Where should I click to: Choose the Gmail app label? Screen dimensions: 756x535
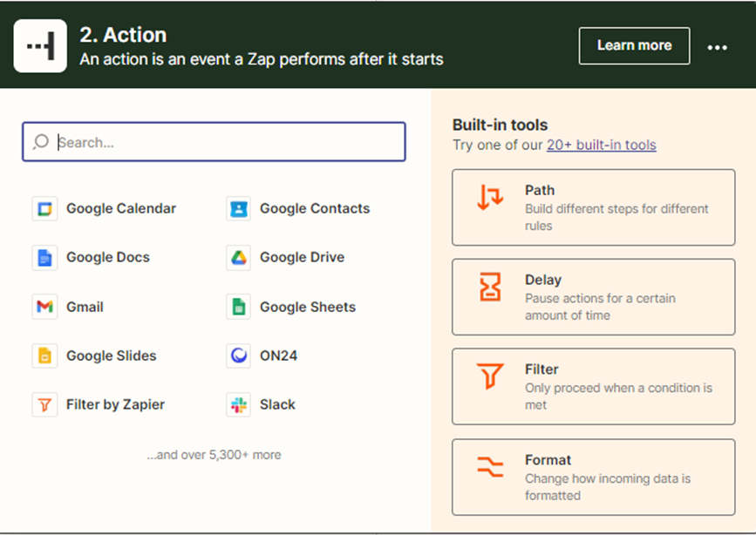click(x=85, y=307)
